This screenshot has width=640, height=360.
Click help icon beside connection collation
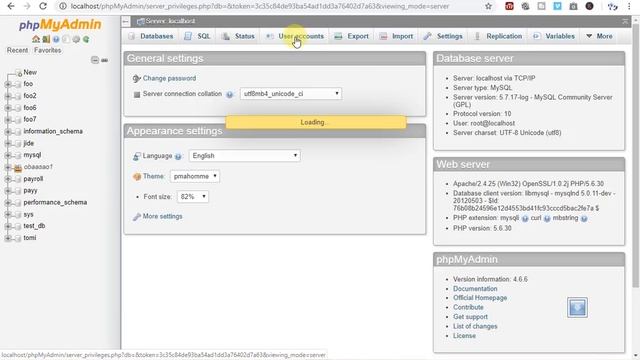point(230,94)
